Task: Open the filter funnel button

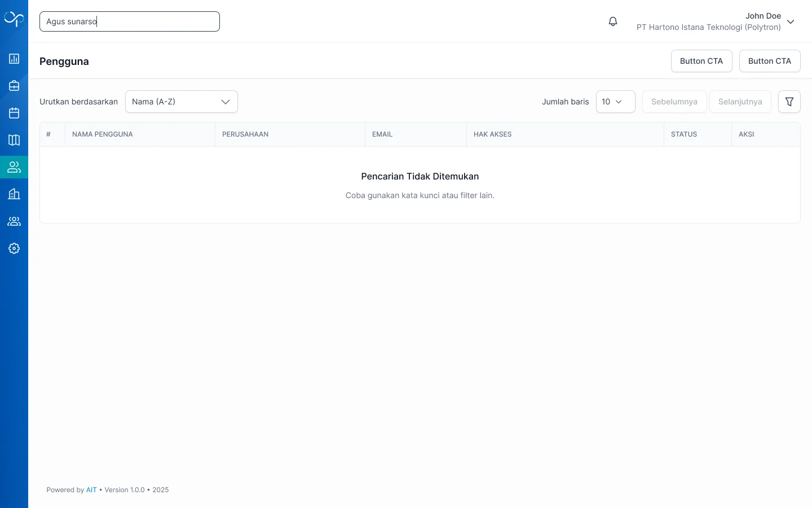Action: tap(789, 102)
